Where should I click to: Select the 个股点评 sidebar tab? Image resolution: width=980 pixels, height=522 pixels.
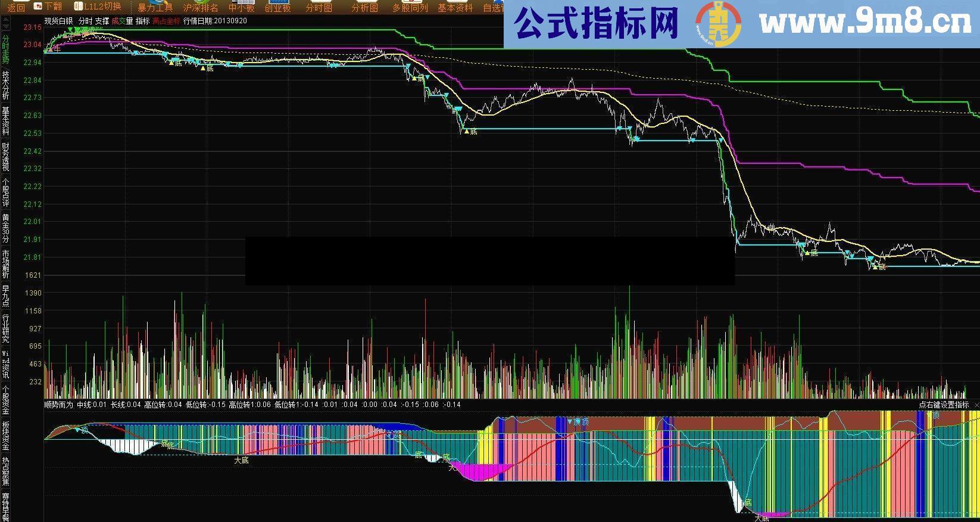coord(5,192)
